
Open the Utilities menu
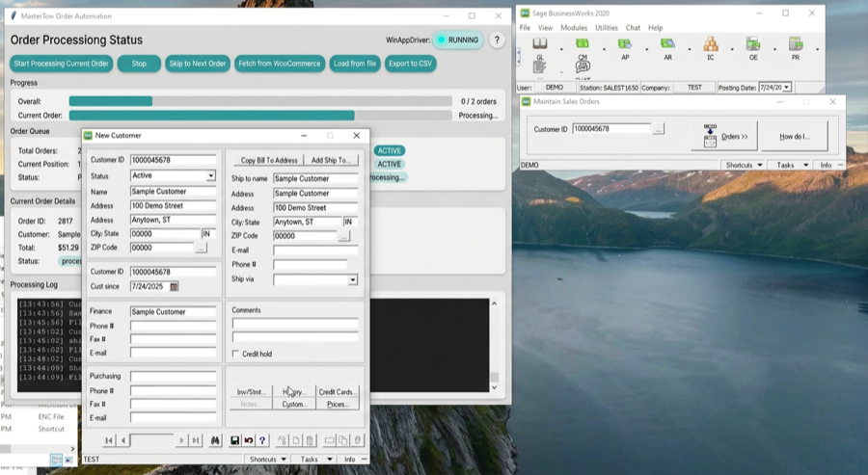[x=607, y=28]
